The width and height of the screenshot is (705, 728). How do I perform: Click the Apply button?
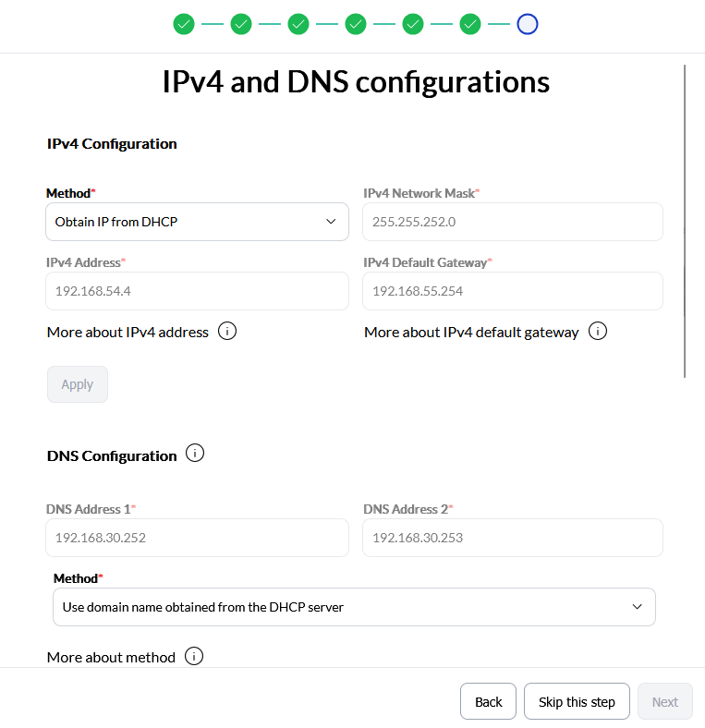[78, 384]
